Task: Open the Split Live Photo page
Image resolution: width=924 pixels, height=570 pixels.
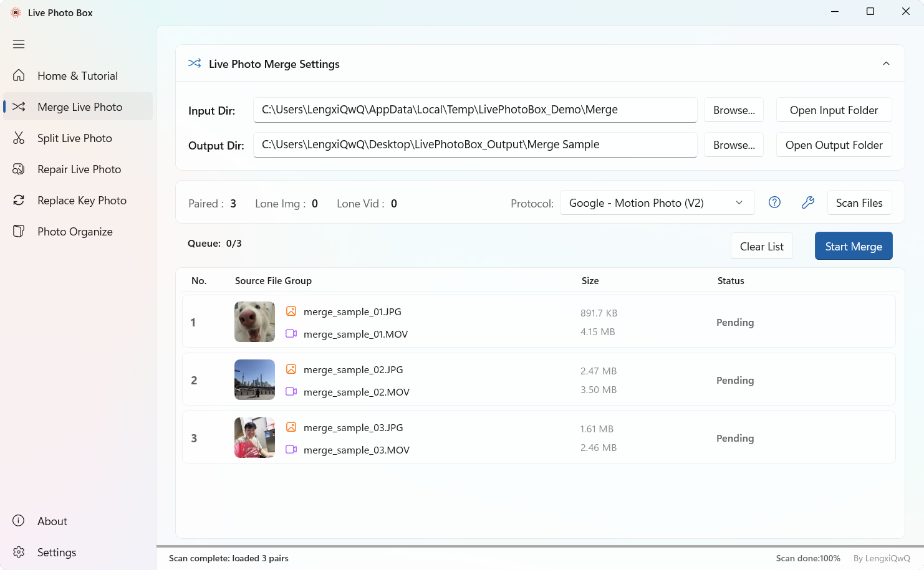Action: (78, 138)
